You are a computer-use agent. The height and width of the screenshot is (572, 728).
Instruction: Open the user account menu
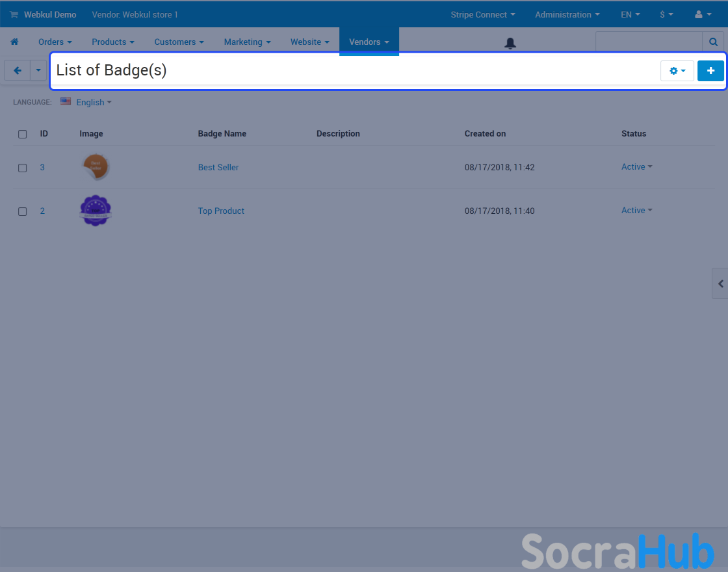(x=703, y=14)
